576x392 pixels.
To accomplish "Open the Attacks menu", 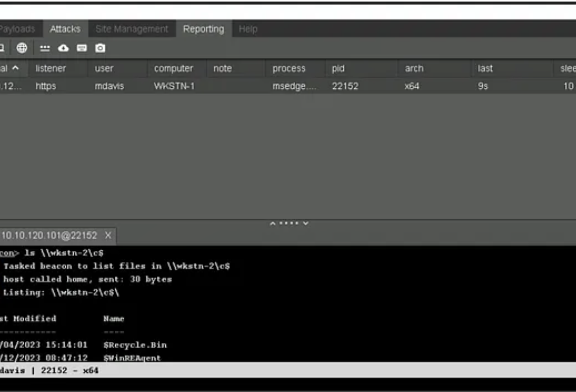I will tap(65, 29).
